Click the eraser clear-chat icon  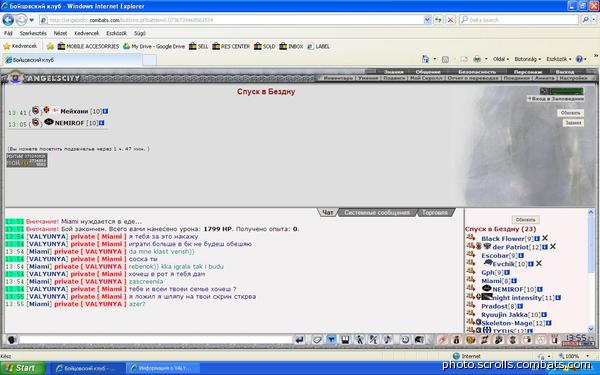[316, 340]
